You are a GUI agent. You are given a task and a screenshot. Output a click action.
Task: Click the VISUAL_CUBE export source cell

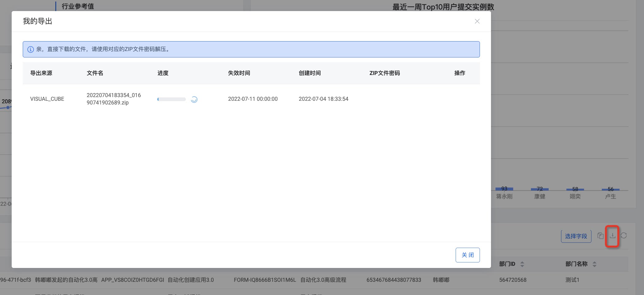pos(47,99)
